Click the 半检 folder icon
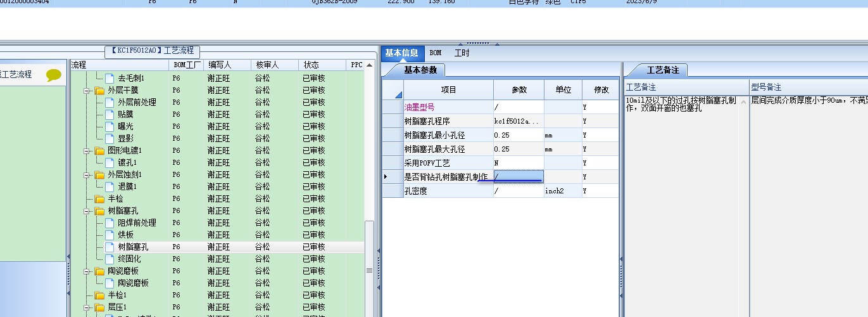868x317 pixels. click(99, 198)
